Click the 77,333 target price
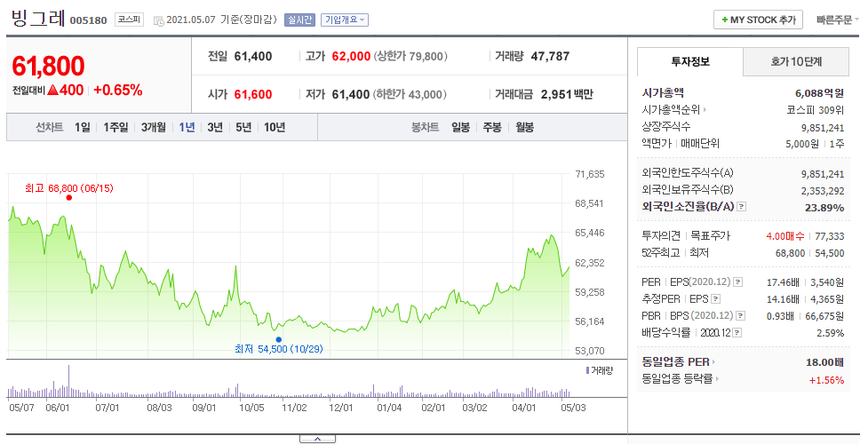 click(x=829, y=236)
